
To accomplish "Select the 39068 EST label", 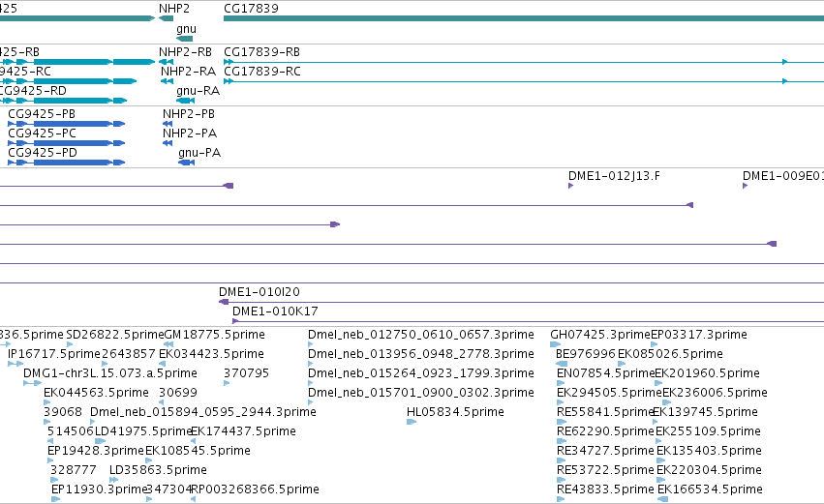I will (63, 412).
